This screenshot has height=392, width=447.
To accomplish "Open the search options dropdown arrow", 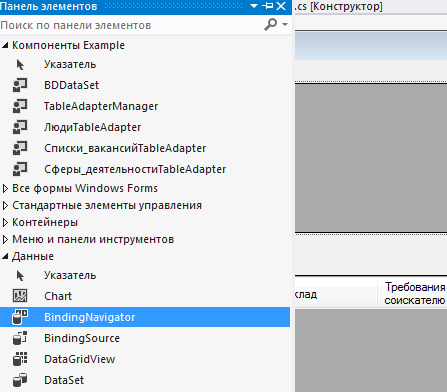I will pos(285,24).
